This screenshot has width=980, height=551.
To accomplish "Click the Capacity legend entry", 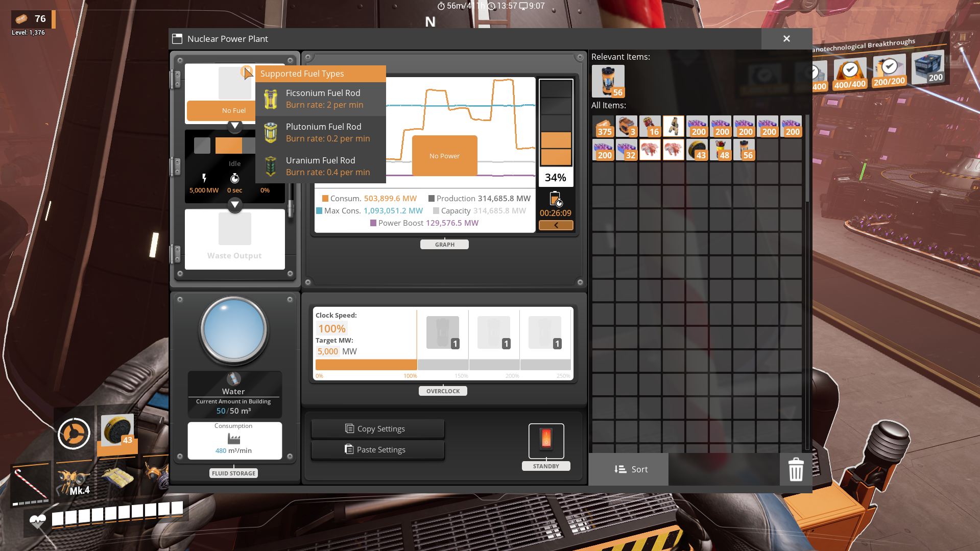I will (x=479, y=211).
